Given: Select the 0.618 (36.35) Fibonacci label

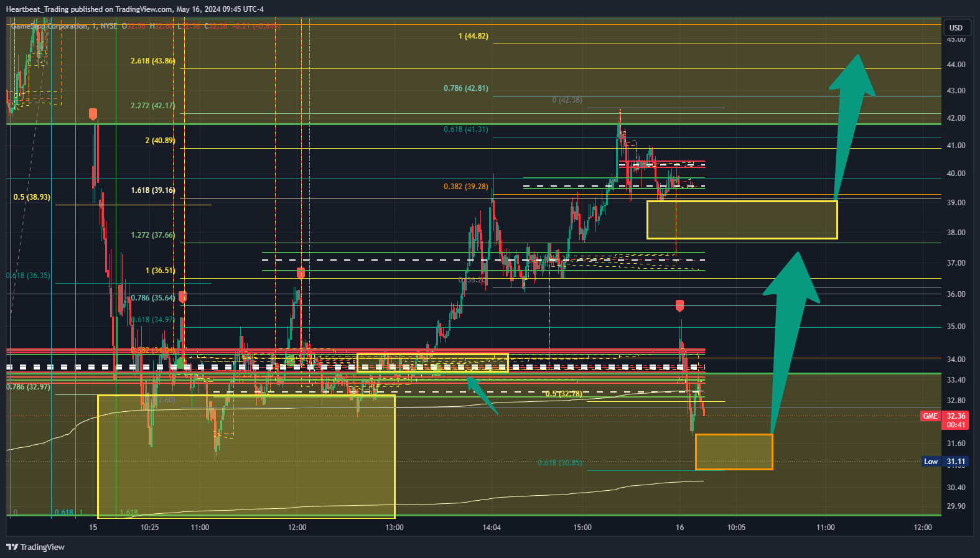Looking at the screenshot, I should pos(29,276).
